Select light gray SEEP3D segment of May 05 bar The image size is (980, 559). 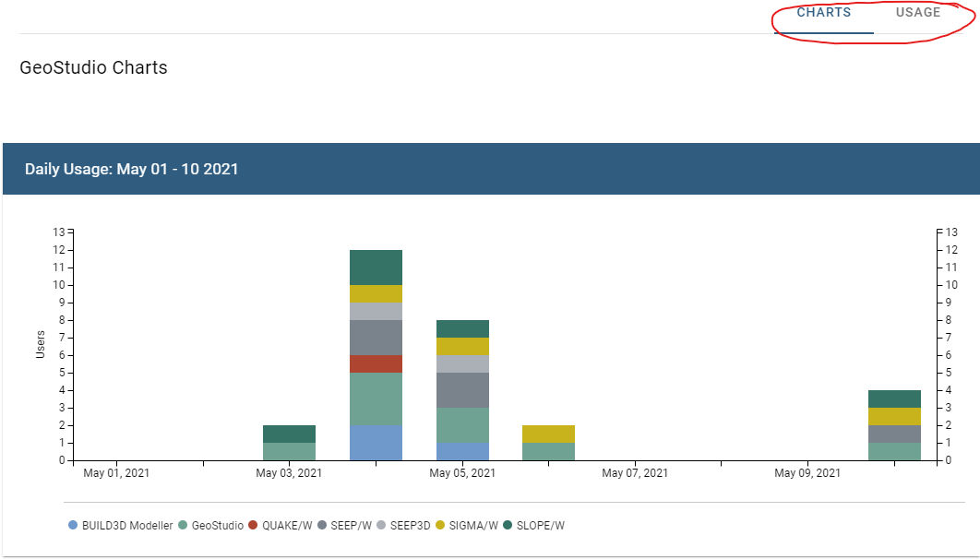462,364
